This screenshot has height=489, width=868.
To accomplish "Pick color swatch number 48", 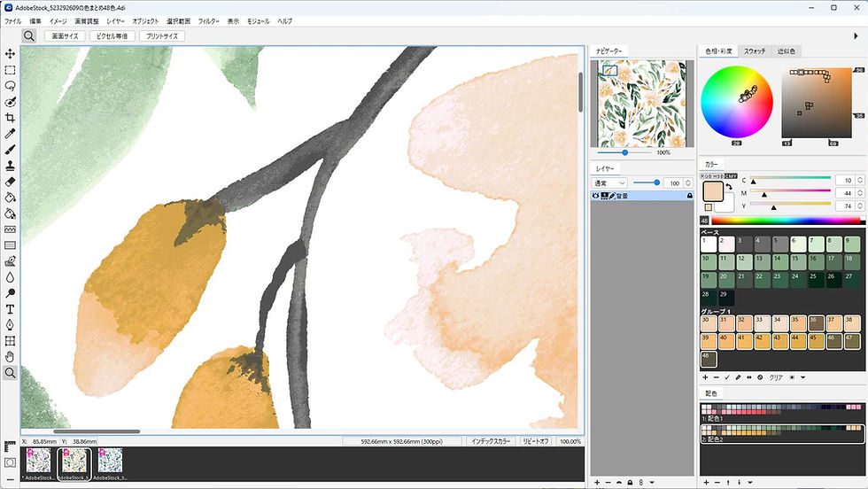I will [709, 359].
